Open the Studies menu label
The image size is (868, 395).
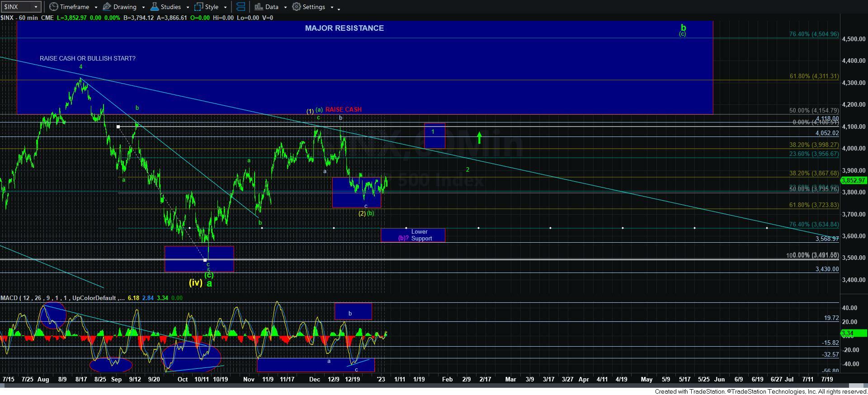click(170, 7)
